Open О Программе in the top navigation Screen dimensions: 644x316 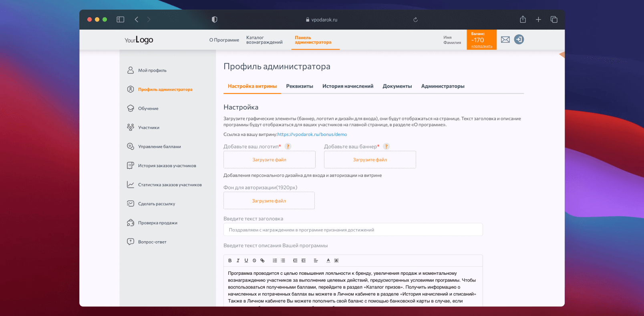224,40
